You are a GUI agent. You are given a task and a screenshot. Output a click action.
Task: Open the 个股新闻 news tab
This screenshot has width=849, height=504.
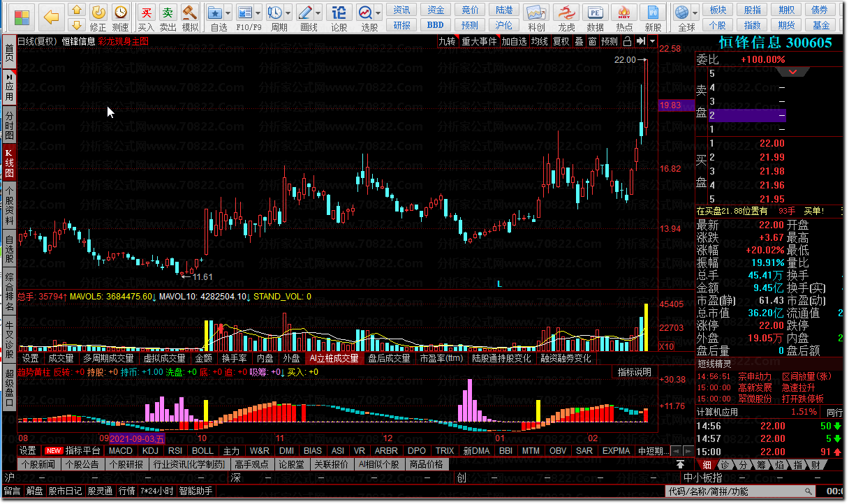tap(38, 464)
